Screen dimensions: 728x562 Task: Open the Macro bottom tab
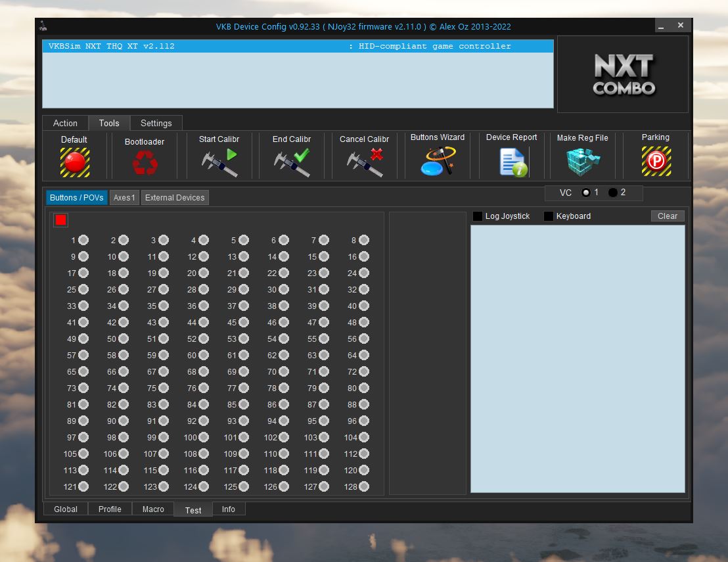click(x=153, y=509)
